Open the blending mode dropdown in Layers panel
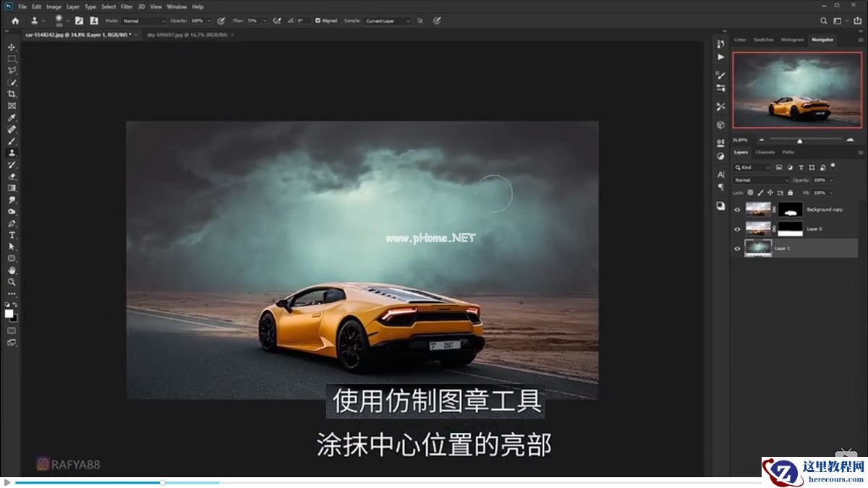This screenshot has width=868, height=488. tap(758, 180)
